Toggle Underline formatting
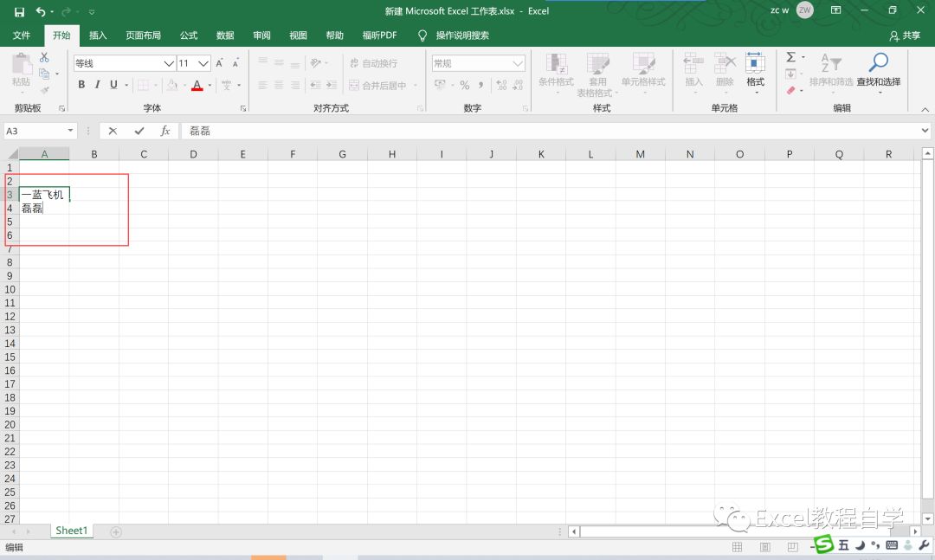 tap(113, 85)
